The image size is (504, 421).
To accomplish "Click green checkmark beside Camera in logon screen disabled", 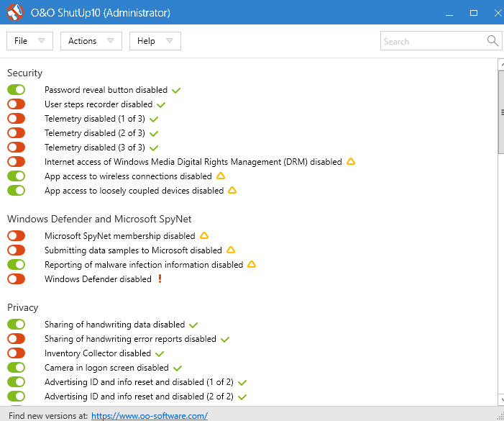I will tap(178, 368).
